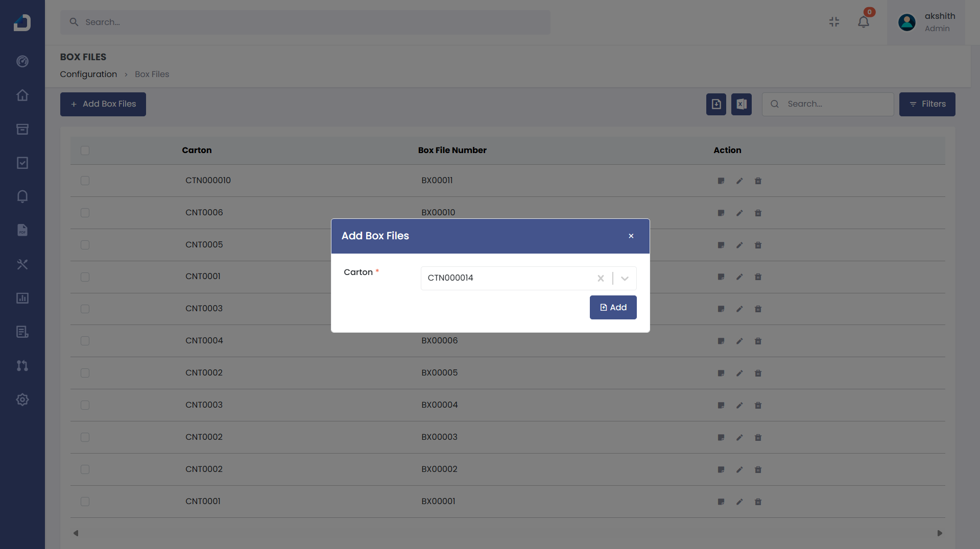The image size is (980, 549).
Task: Clear the selected carton CTN000014
Action: click(601, 278)
